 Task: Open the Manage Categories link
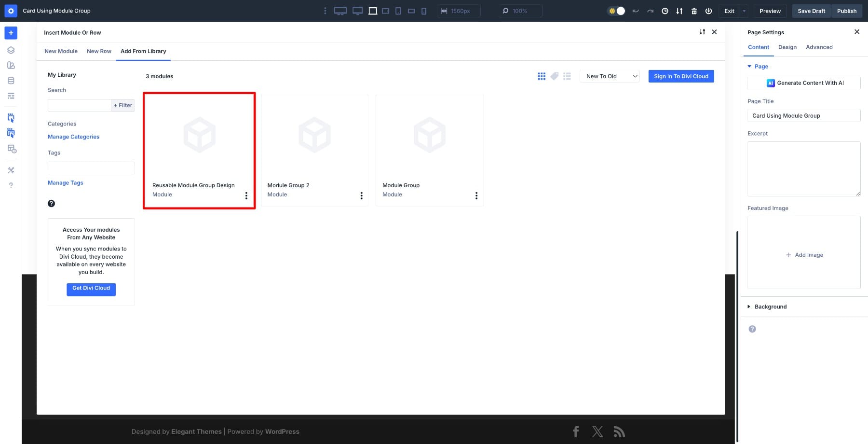73,137
